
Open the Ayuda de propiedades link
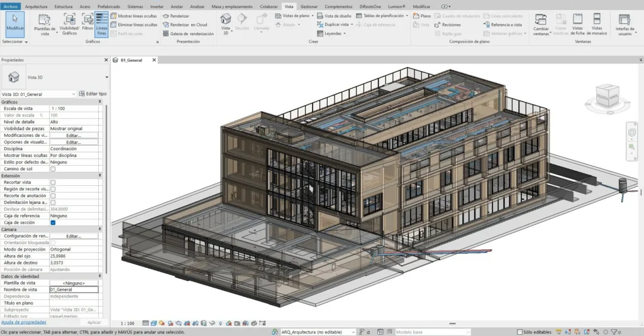(23, 322)
